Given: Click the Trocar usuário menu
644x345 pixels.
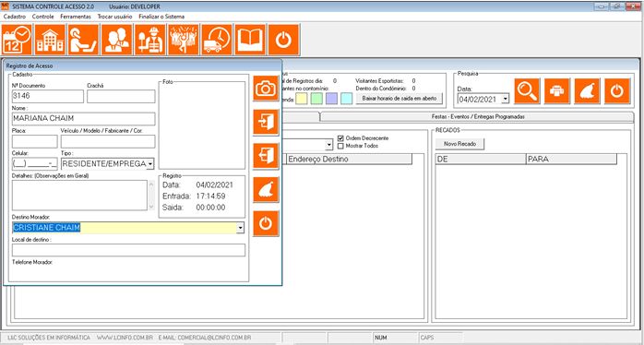Looking at the screenshot, I should pos(115,17).
